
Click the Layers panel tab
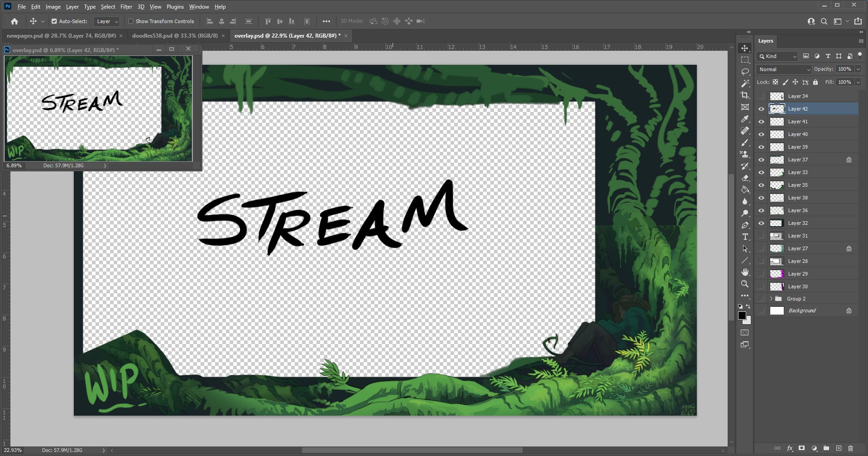point(766,41)
